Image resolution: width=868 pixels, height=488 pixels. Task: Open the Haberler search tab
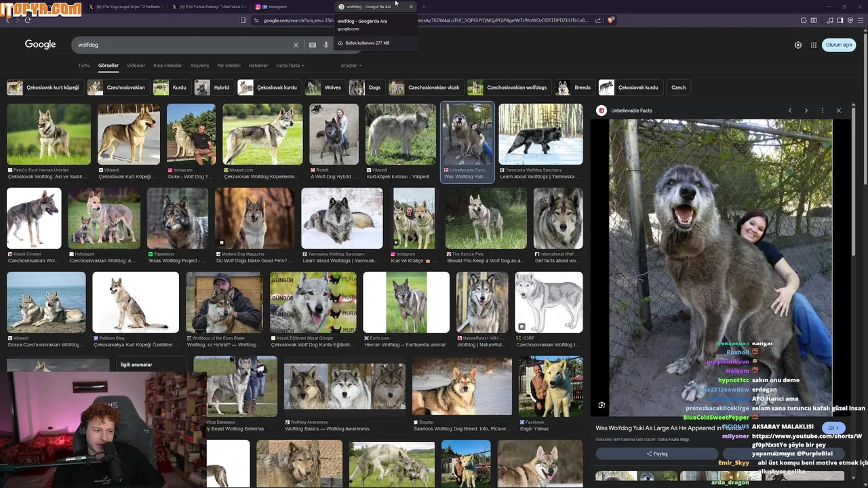click(258, 66)
